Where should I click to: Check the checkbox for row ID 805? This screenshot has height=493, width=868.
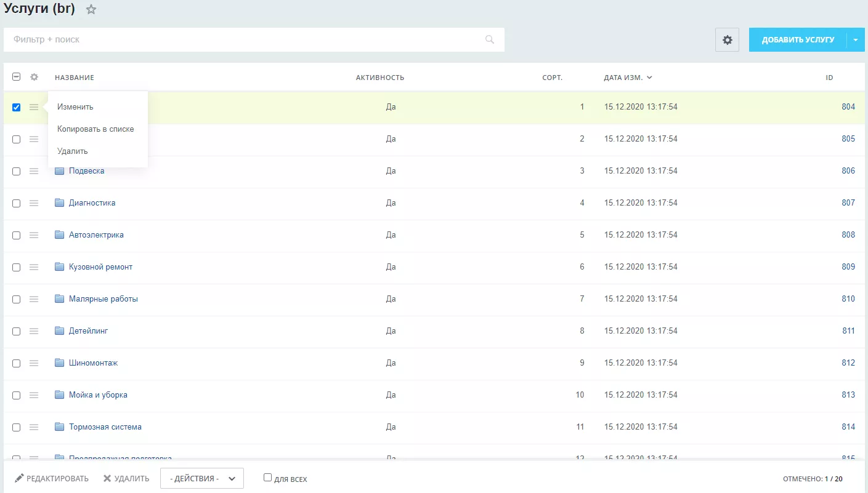[17, 139]
